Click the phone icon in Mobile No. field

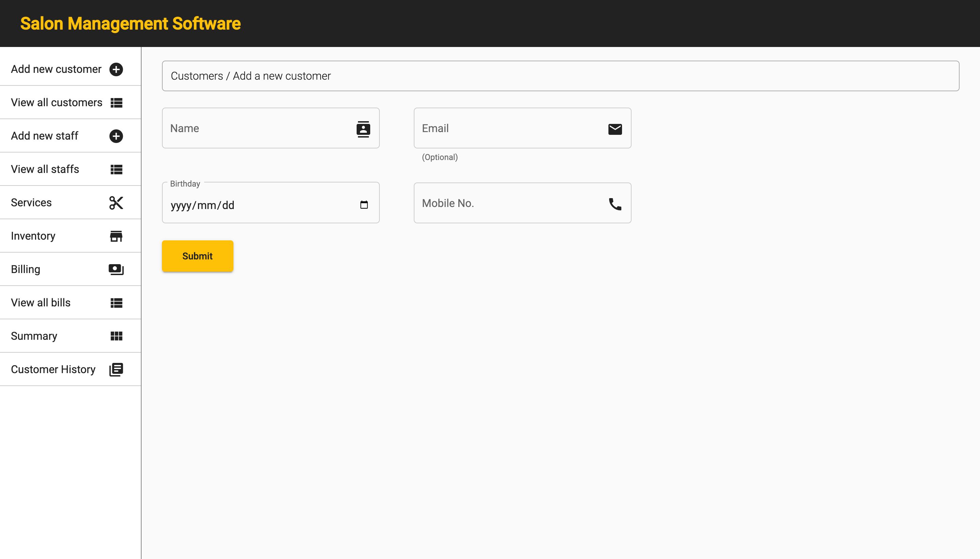click(615, 204)
